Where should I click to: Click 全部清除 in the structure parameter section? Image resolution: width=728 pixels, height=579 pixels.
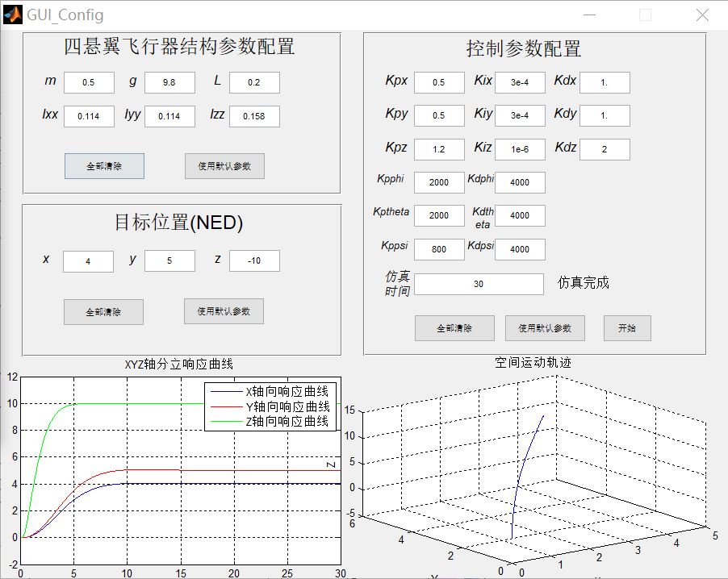click(x=104, y=166)
